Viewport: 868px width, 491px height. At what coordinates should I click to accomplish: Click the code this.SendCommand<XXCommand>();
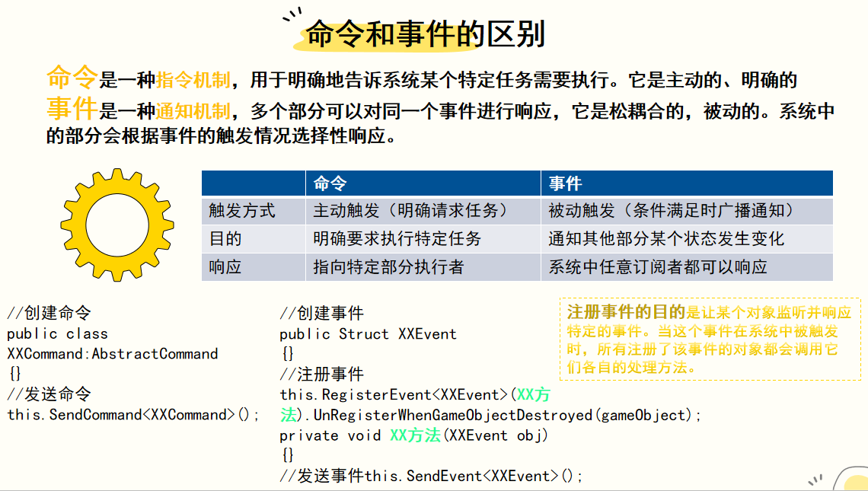[x=133, y=415]
